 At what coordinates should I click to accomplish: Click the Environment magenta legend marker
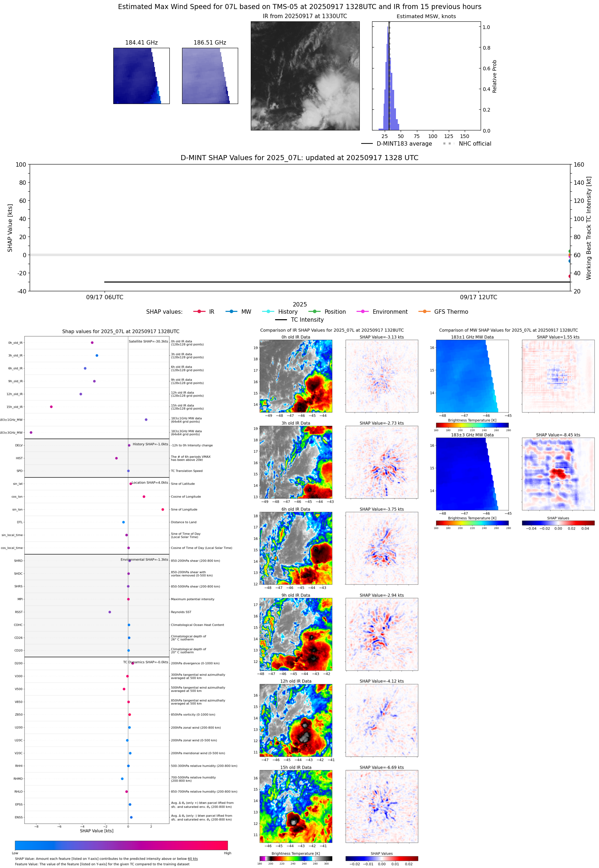[363, 311]
